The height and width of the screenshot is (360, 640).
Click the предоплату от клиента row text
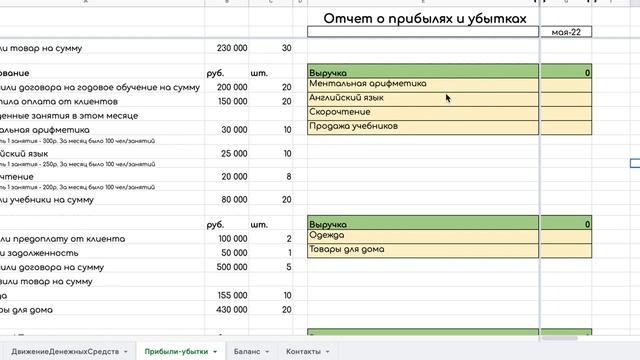62,239
